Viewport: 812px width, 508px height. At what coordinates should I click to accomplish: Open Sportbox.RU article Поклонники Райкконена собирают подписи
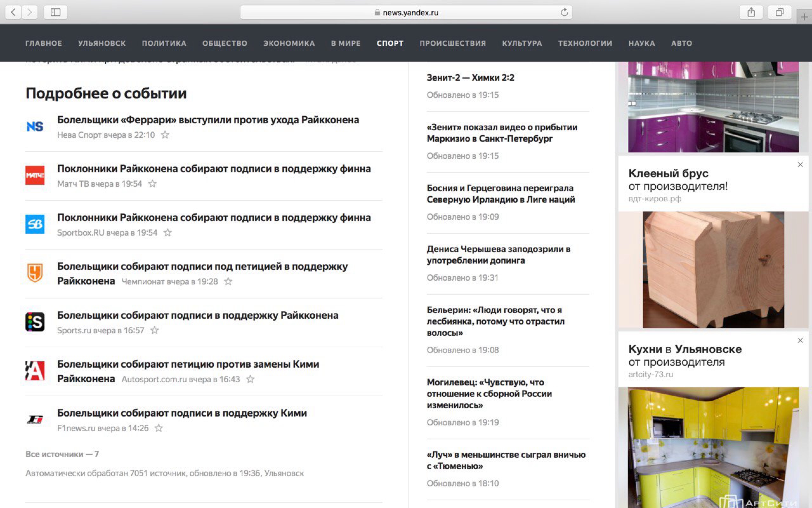pyautogui.click(x=214, y=217)
